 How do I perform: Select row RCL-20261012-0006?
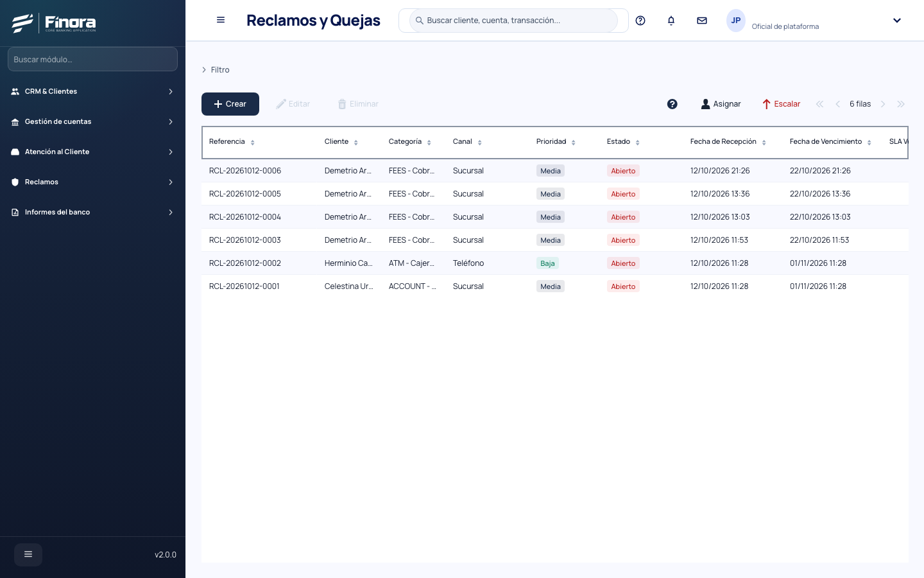(x=555, y=171)
